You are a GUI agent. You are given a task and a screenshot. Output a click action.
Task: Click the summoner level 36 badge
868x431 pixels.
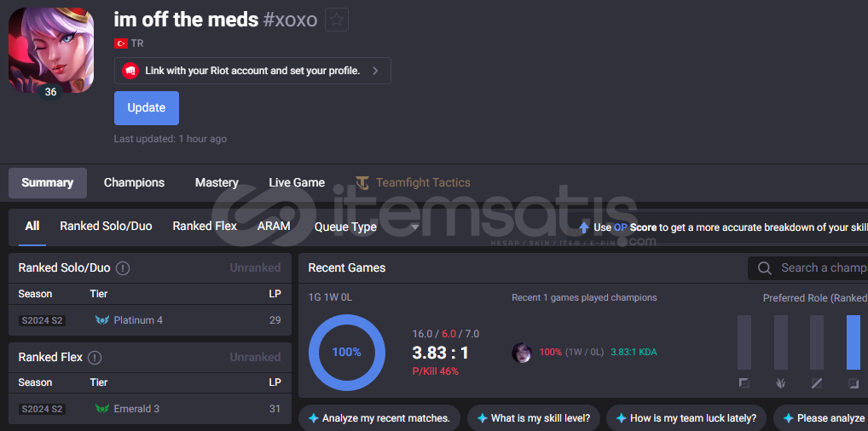tap(50, 92)
